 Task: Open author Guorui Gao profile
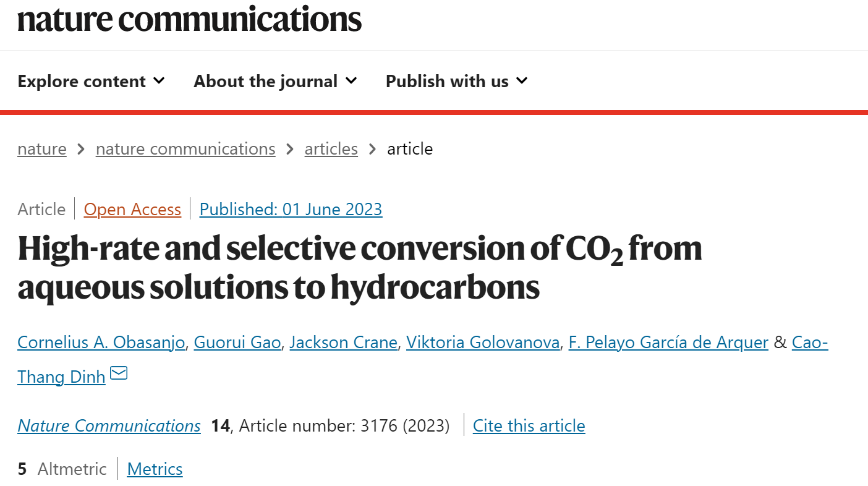[x=237, y=342]
